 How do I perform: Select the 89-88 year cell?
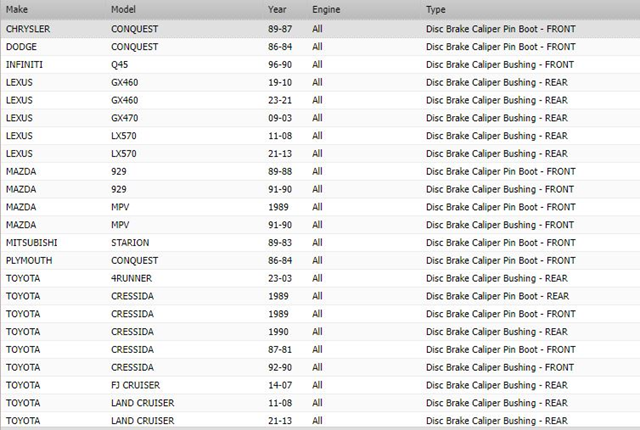pos(279,172)
